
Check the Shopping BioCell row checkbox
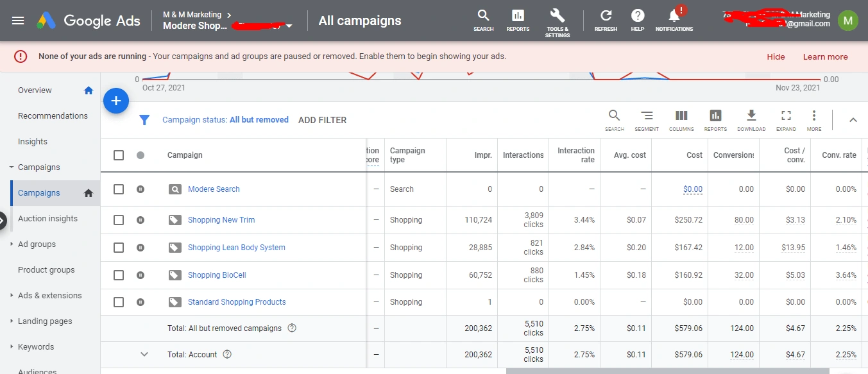point(119,275)
